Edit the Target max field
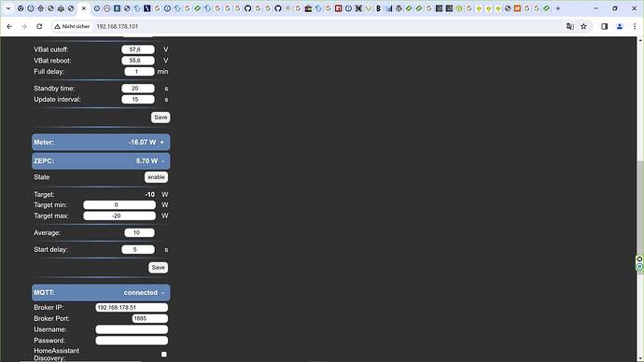Screen dimensions: 644x362 pyautogui.click(x=119, y=216)
